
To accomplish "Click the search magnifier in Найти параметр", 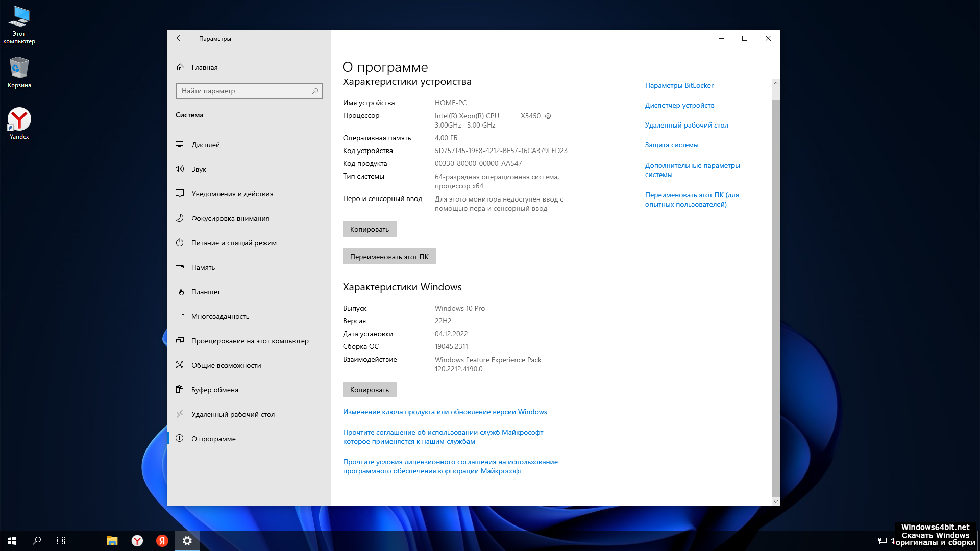I will (x=315, y=91).
